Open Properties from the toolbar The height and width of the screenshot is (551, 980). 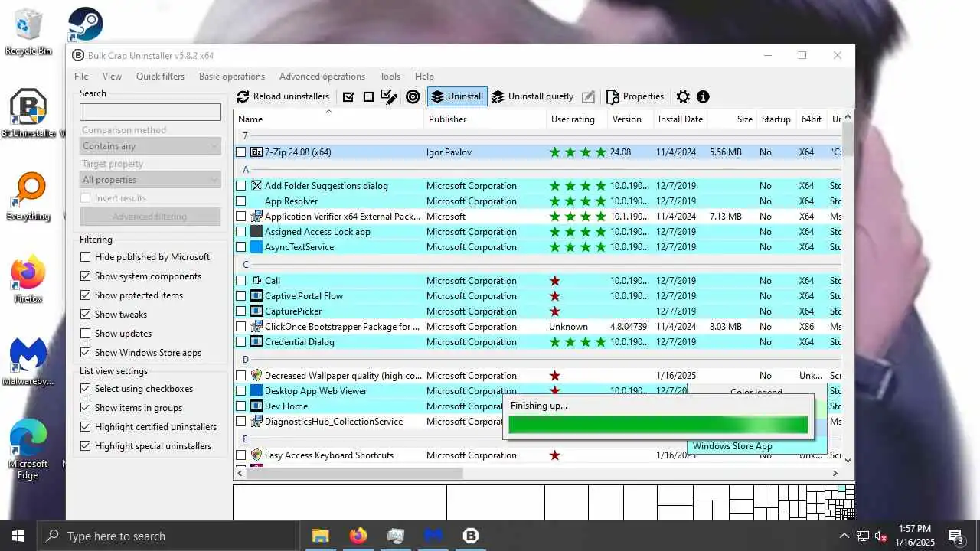pyautogui.click(x=635, y=96)
